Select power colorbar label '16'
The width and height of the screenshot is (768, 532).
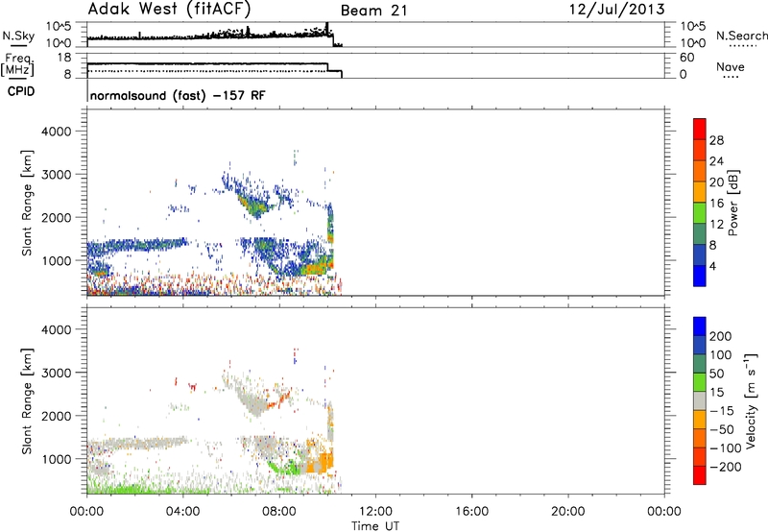(x=716, y=204)
